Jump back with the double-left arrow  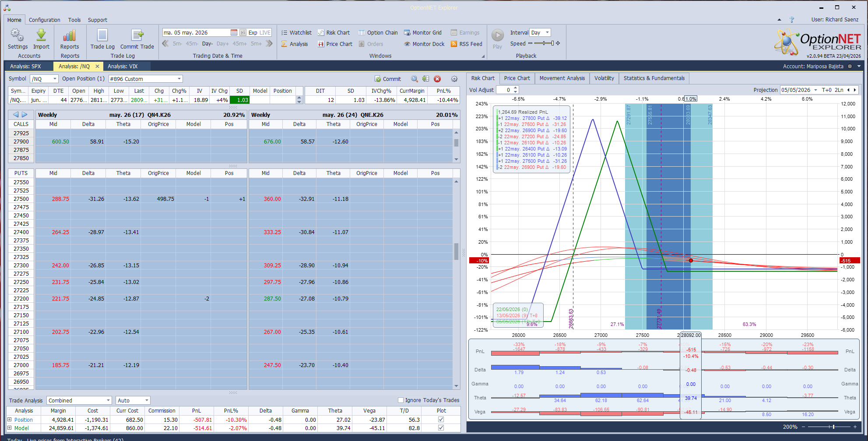click(165, 43)
